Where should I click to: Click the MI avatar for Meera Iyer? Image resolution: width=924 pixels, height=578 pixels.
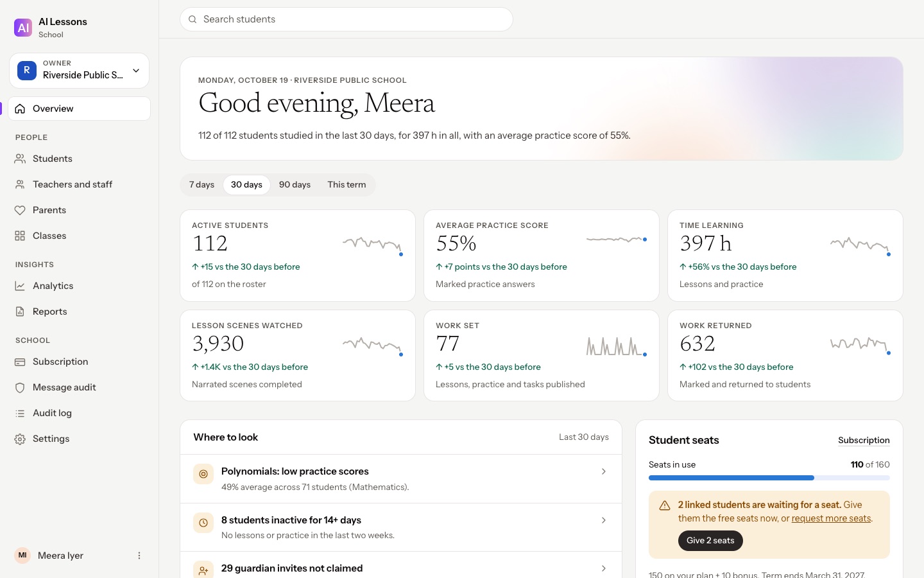22,556
